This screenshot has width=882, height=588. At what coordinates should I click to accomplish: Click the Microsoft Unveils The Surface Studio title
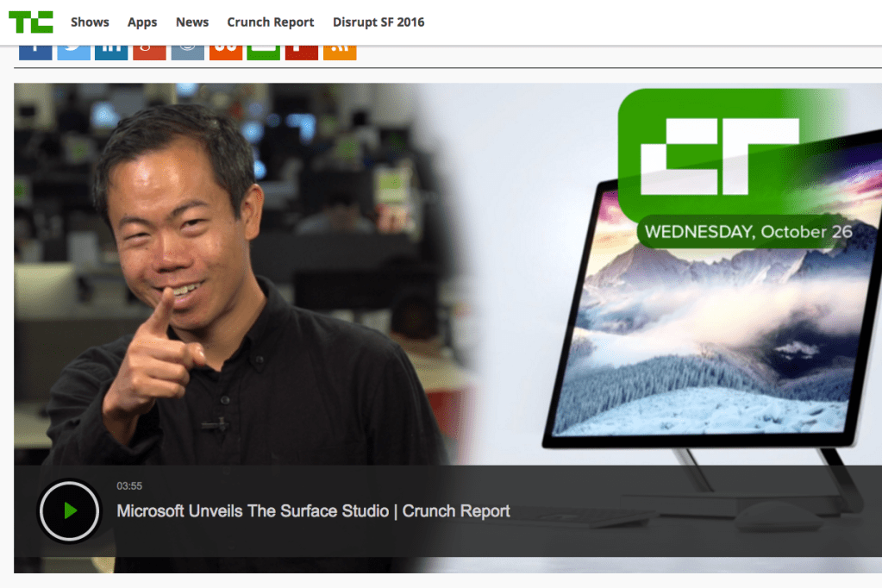(313, 511)
